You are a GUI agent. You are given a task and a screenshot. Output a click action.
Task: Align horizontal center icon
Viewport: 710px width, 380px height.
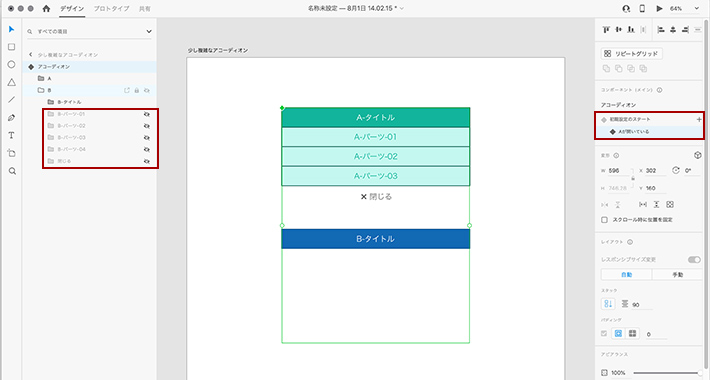pyautogui.click(x=673, y=30)
